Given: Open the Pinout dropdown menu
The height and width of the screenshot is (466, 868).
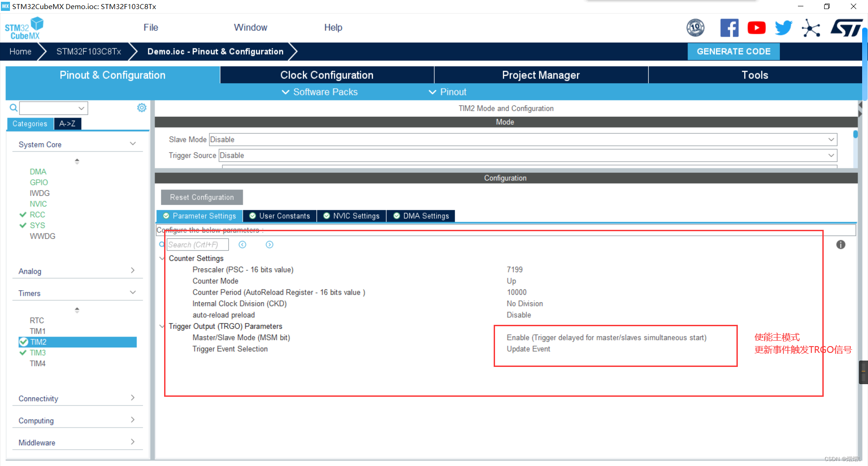Looking at the screenshot, I should [x=447, y=92].
